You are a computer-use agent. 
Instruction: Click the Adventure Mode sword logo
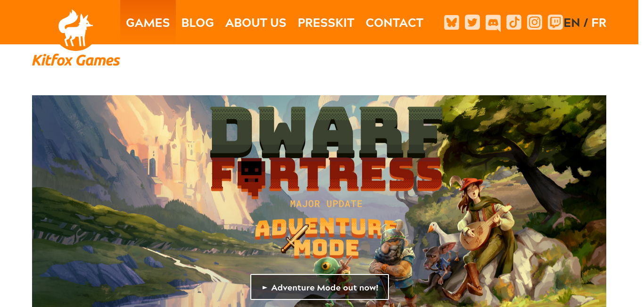pos(326,238)
